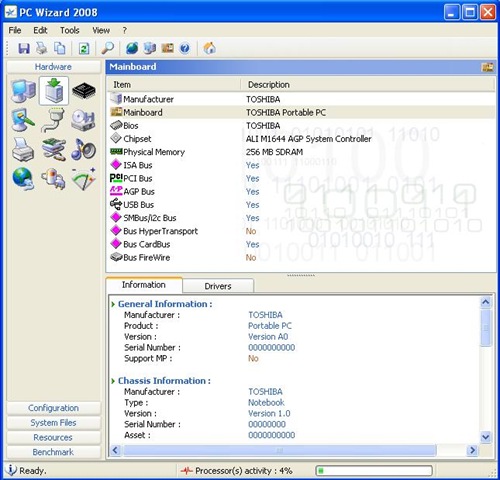Select the Mainboard row in list
500x480 pixels.
(301, 112)
